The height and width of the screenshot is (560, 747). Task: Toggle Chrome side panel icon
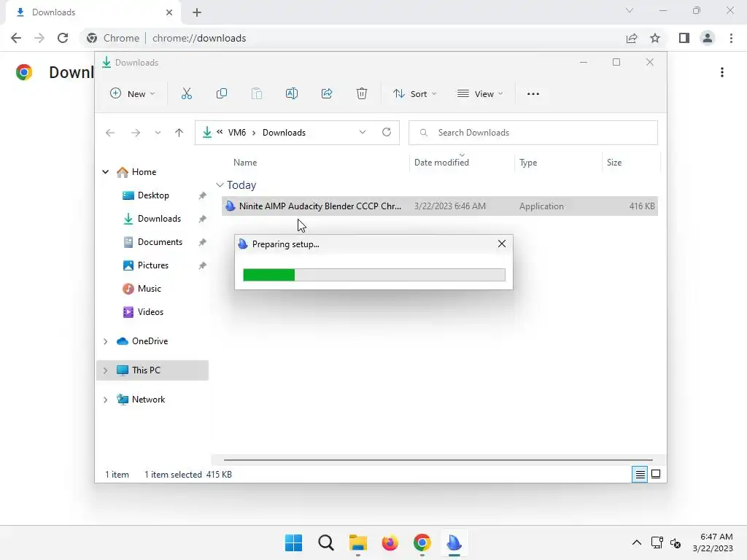click(684, 38)
